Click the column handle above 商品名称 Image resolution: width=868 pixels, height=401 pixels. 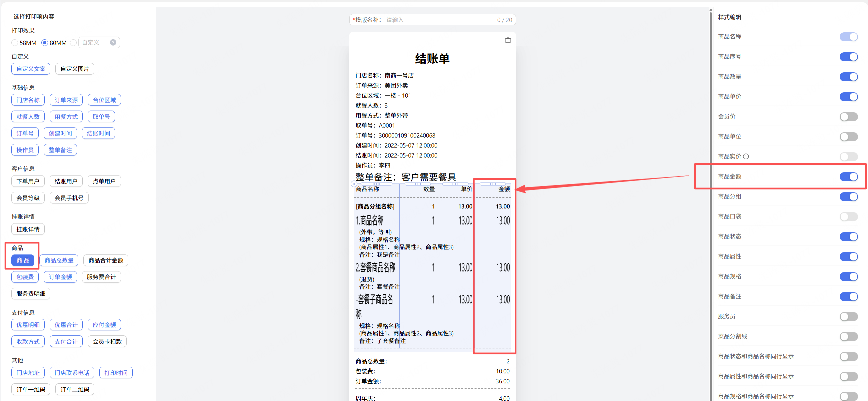point(376,184)
